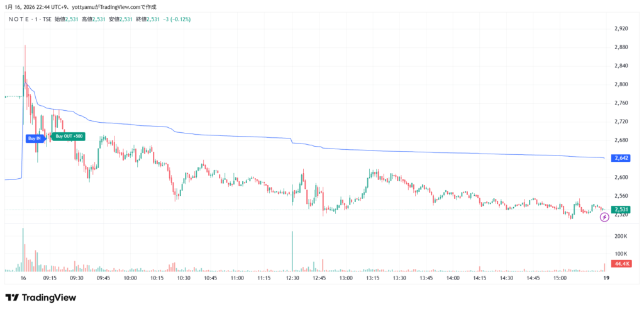Screen dimensions: 644x311
Task: Select the green Buy OUT +500 marker
Action: [69, 136]
